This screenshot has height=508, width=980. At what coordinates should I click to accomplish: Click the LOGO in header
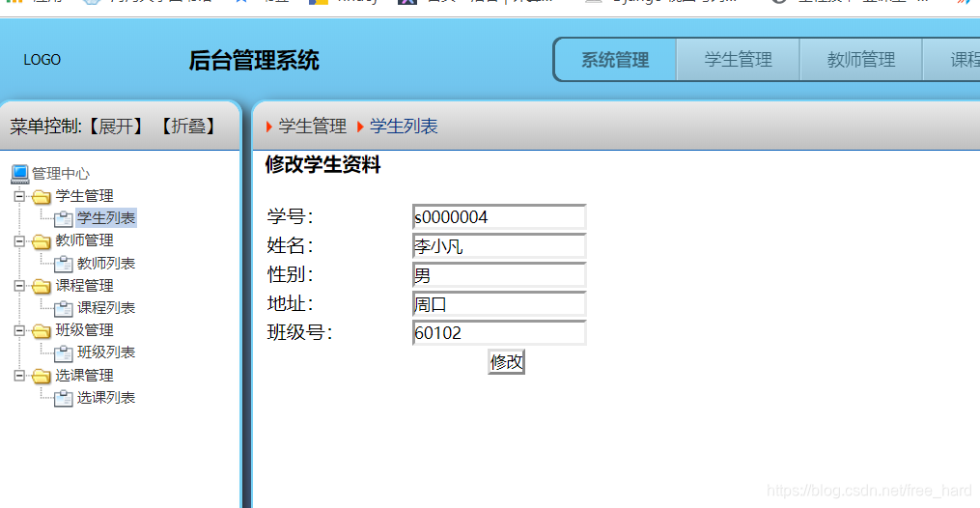[42, 60]
